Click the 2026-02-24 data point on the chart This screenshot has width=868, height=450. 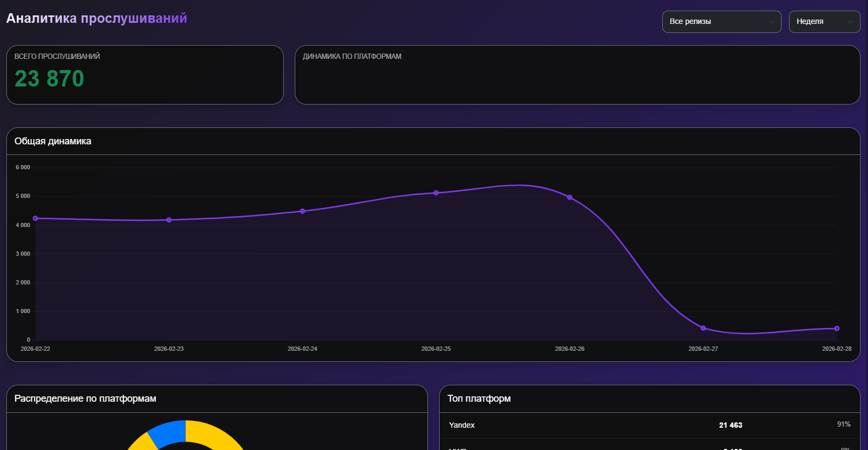(x=303, y=211)
